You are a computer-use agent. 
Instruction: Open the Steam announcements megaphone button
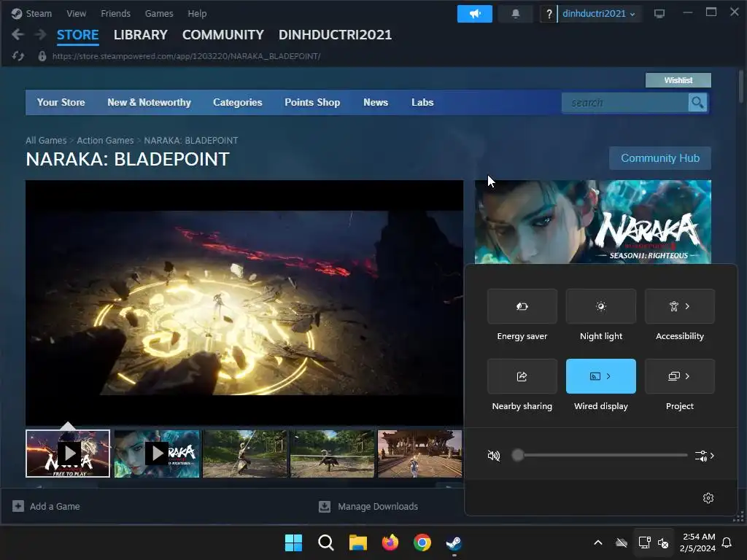tap(474, 14)
